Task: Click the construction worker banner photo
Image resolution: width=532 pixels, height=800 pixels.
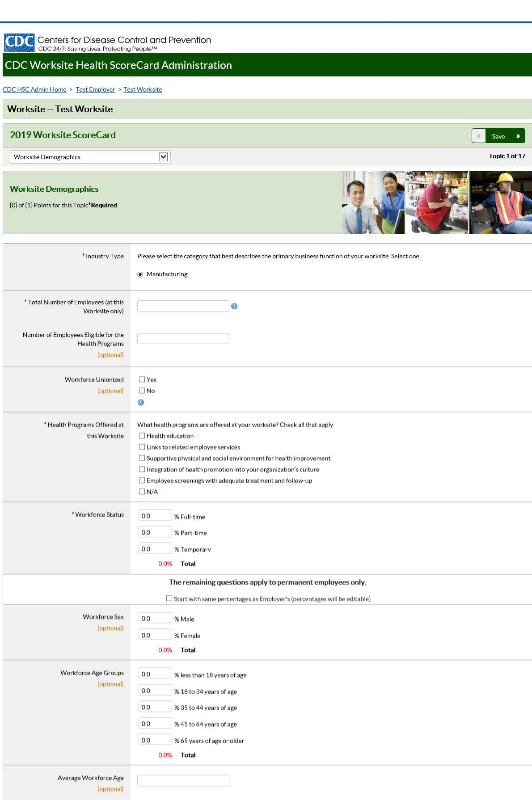Action: tap(501, 202)
